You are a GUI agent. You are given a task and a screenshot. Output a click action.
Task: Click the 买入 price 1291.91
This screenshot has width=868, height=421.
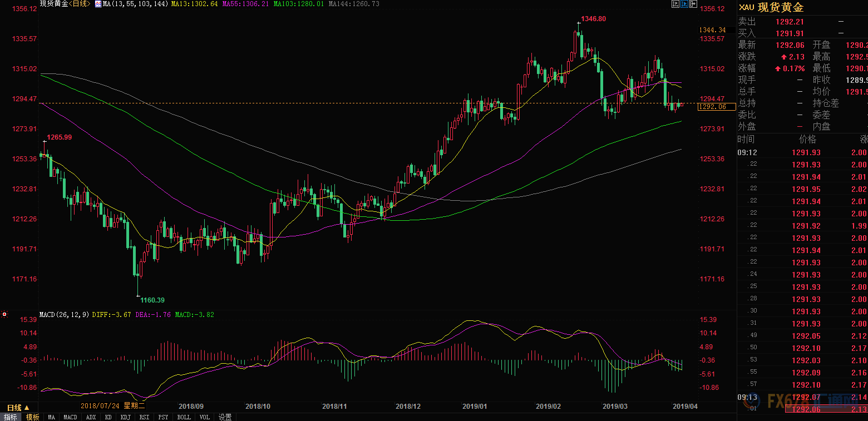tap(790, 33)
